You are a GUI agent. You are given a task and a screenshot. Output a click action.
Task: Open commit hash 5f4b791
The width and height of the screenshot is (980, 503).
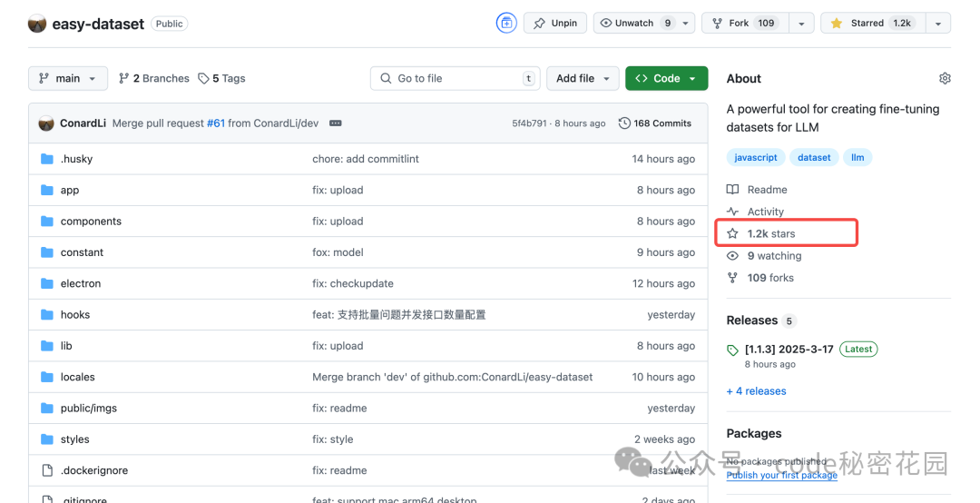pyautogui.click(x=529, y=123)
